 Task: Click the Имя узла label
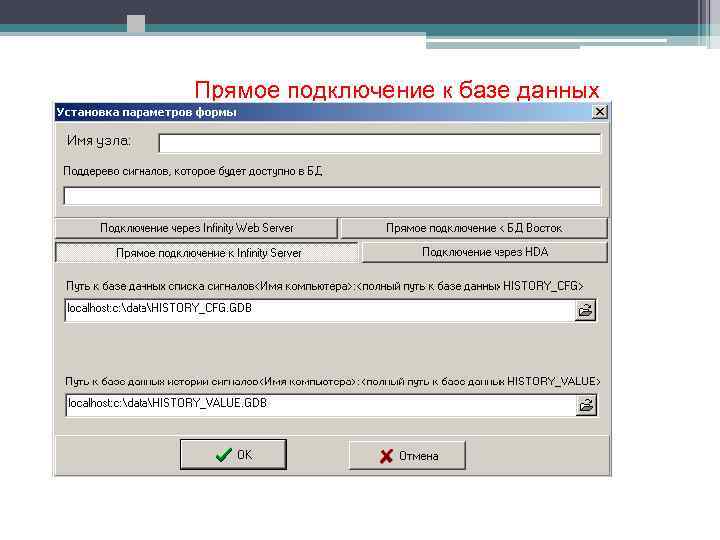click(x=99, y=141)
